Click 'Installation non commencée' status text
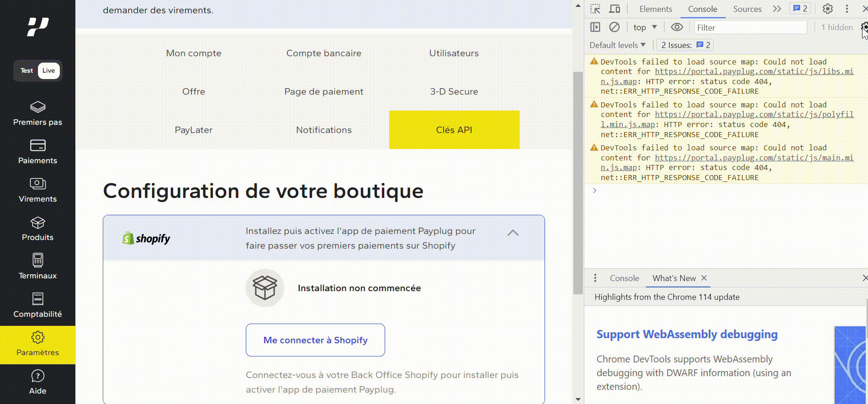 coord(360,288)
